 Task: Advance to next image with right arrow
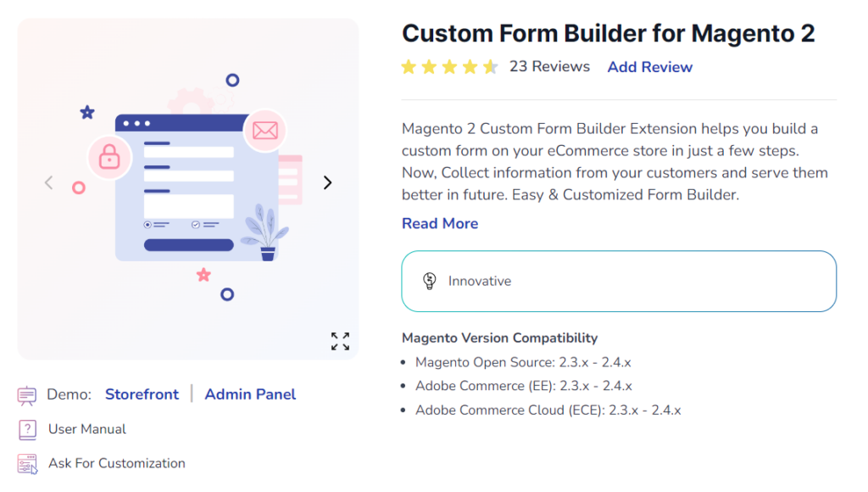click(327, 182)
